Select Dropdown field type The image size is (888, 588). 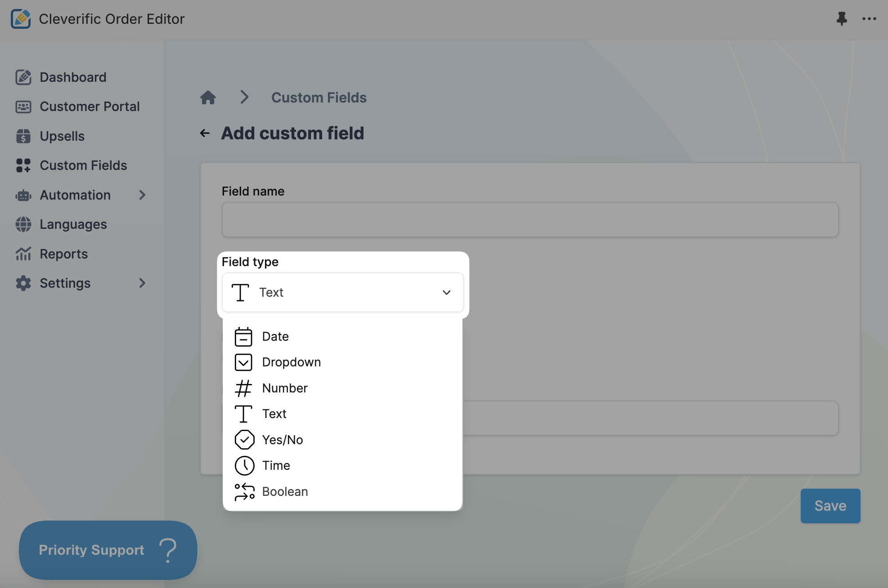pyautogui.click(x=343, y=362)
